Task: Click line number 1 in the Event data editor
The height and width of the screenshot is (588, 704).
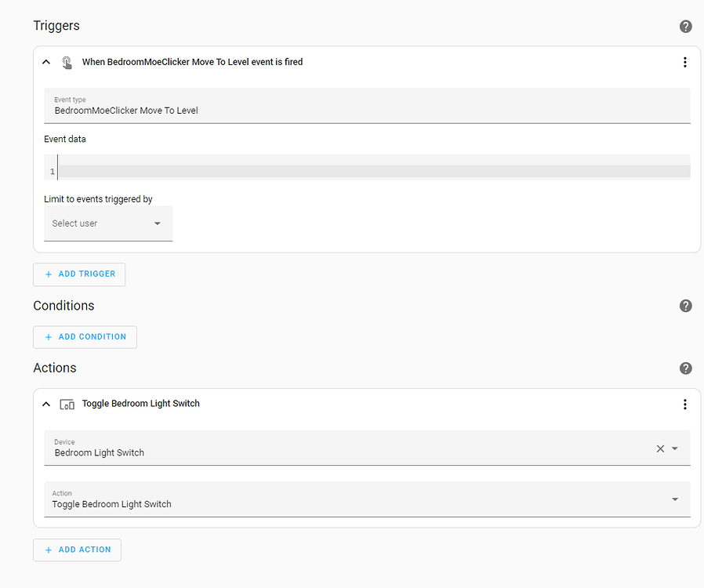Action: click(53, 172)
